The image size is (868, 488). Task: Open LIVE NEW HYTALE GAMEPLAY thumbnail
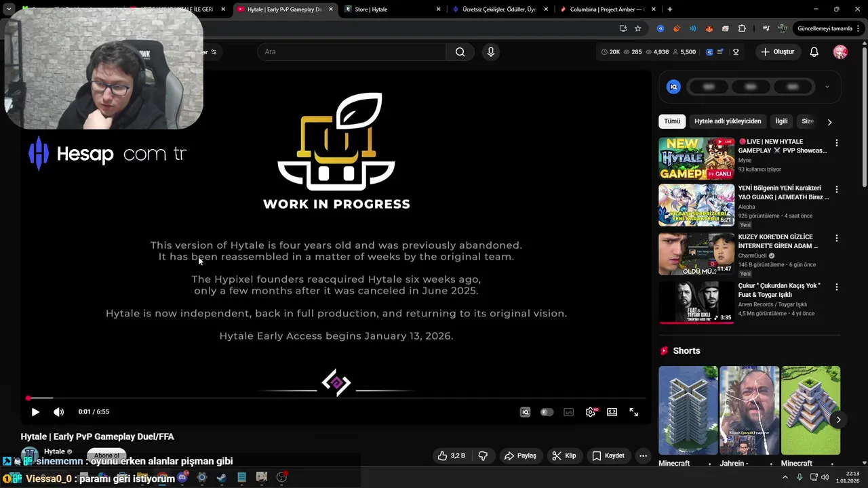(696, 159)
